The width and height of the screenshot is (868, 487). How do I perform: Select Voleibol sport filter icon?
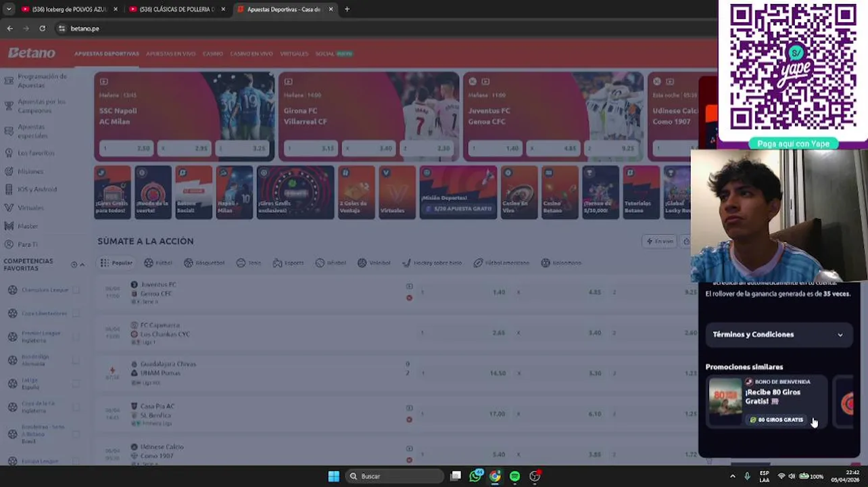362,262
